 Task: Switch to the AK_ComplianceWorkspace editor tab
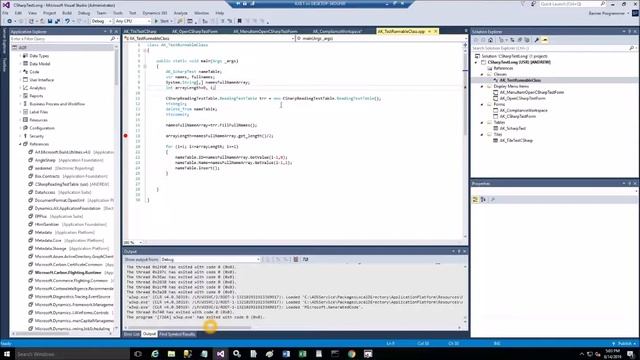click(337, 31)
